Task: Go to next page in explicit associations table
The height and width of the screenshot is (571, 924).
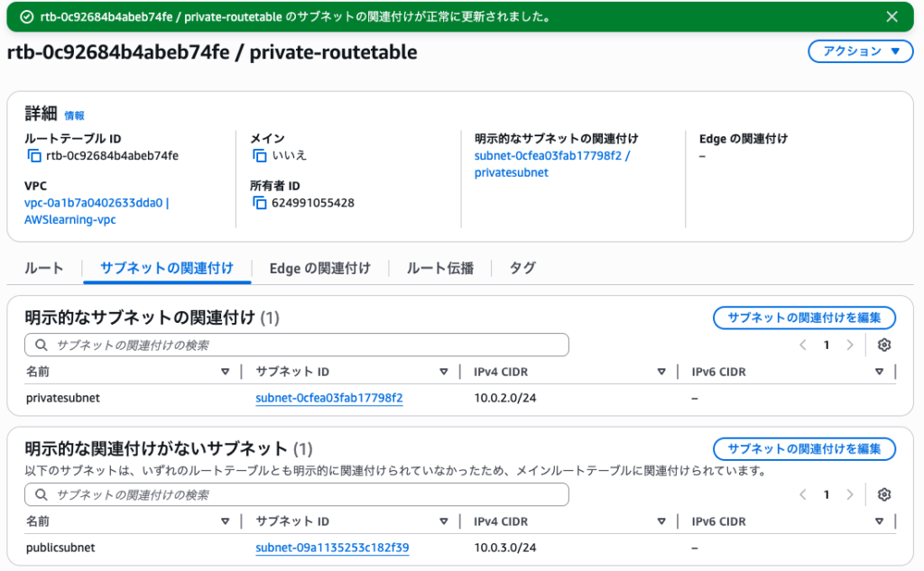Action: pyautogui.click(x=849, y=345)
